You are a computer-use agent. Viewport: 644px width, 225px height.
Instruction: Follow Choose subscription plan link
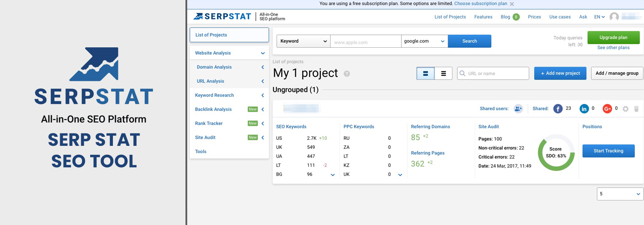pos(481,3)
